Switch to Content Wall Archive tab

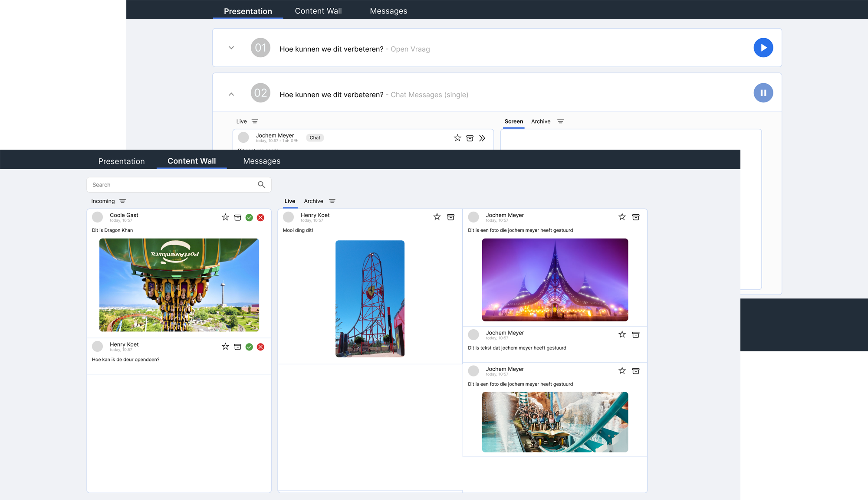click(313, 201)
